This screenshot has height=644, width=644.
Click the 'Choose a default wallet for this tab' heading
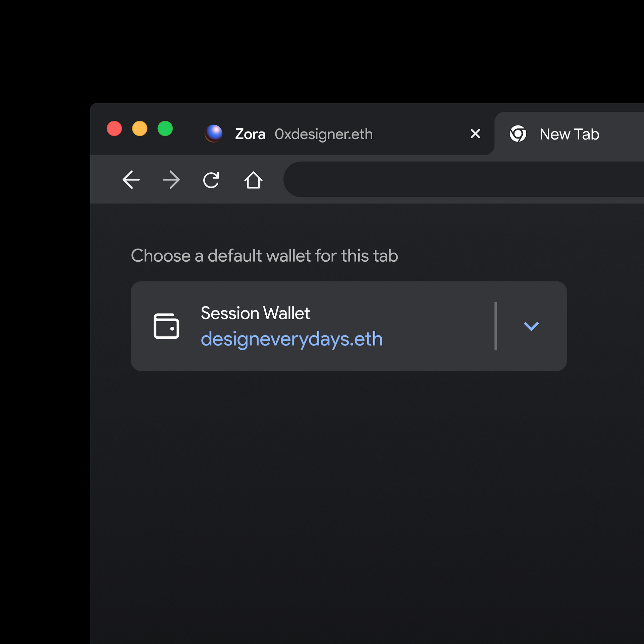(x=264, y=256)
